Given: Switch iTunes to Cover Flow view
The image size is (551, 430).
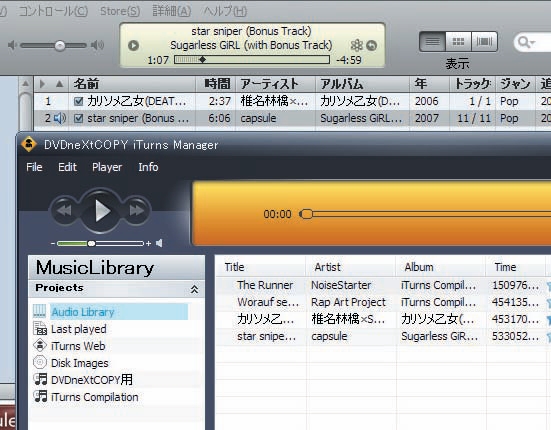Looking at the screenshot, I should coord(484,41).
